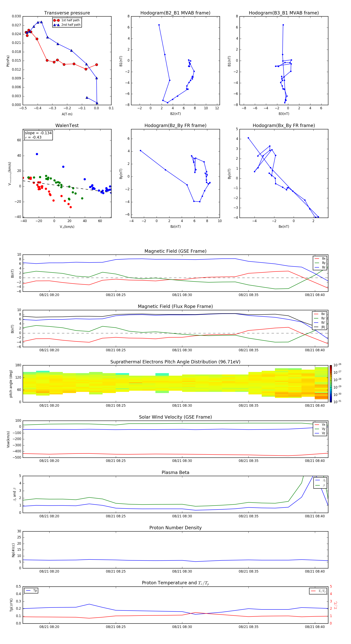
Task: Click the Suprathermal Electrons Pitch Angle title
Action: [x=175, y=362]
